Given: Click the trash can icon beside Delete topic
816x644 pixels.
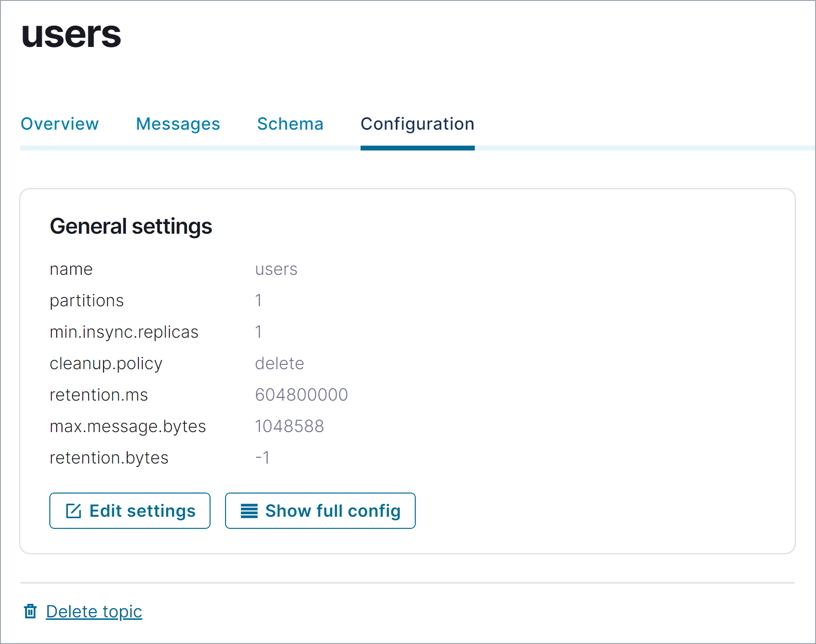Looking at the screenshot, I should coord(30,612).
